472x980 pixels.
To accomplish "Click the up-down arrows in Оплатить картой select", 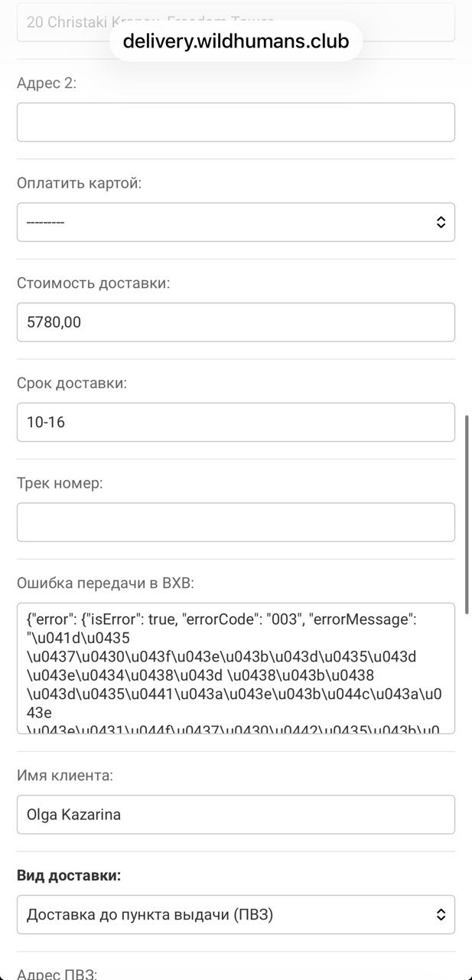I will pyautogui.click(x=441, y=222).
